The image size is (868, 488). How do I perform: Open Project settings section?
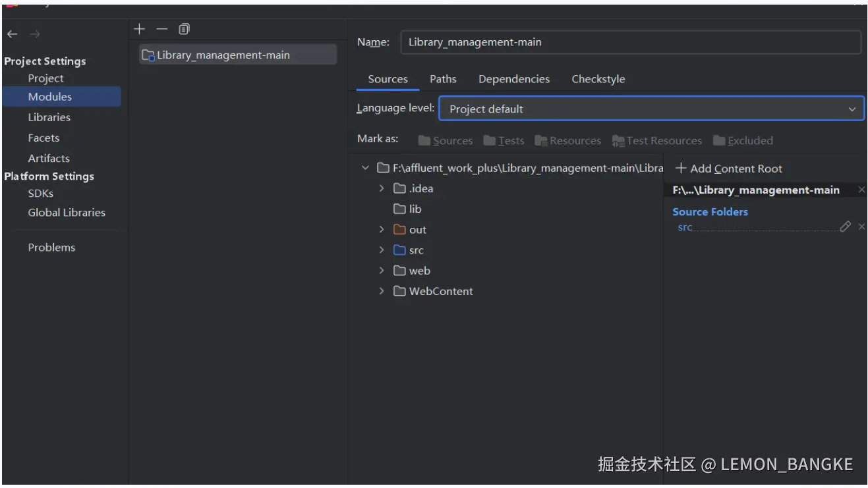point(45,78)
